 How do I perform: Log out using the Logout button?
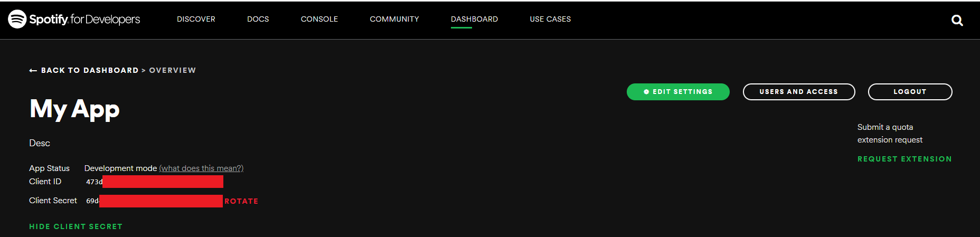pyautogui.click(x=910, y=92)
